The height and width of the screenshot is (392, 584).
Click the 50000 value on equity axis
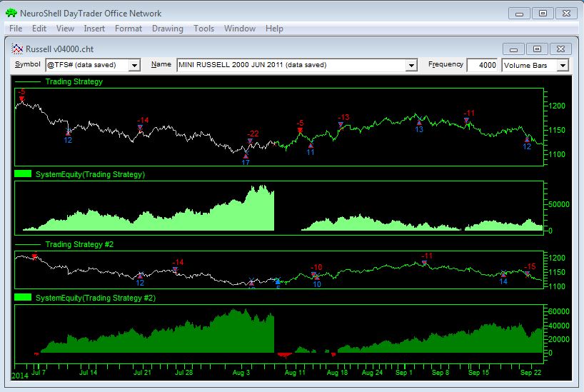pyautogui.click(x=559, y=204)
